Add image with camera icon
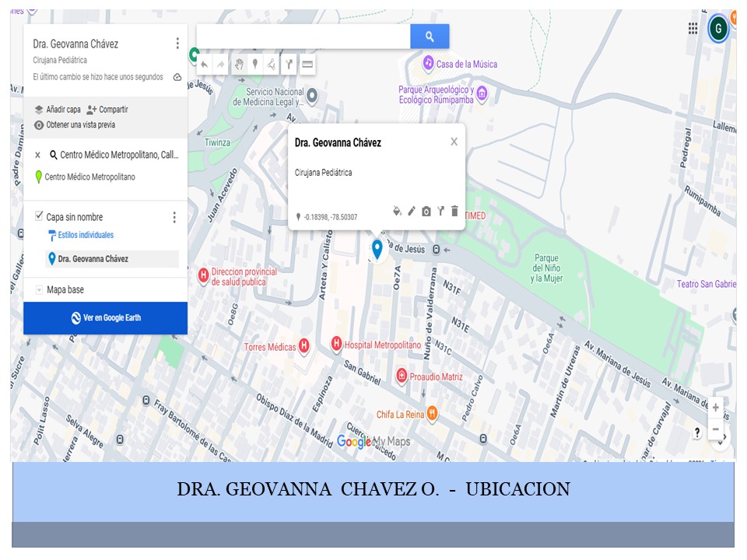The width and height of the screenshot is (747, 560). coord(426,212)
